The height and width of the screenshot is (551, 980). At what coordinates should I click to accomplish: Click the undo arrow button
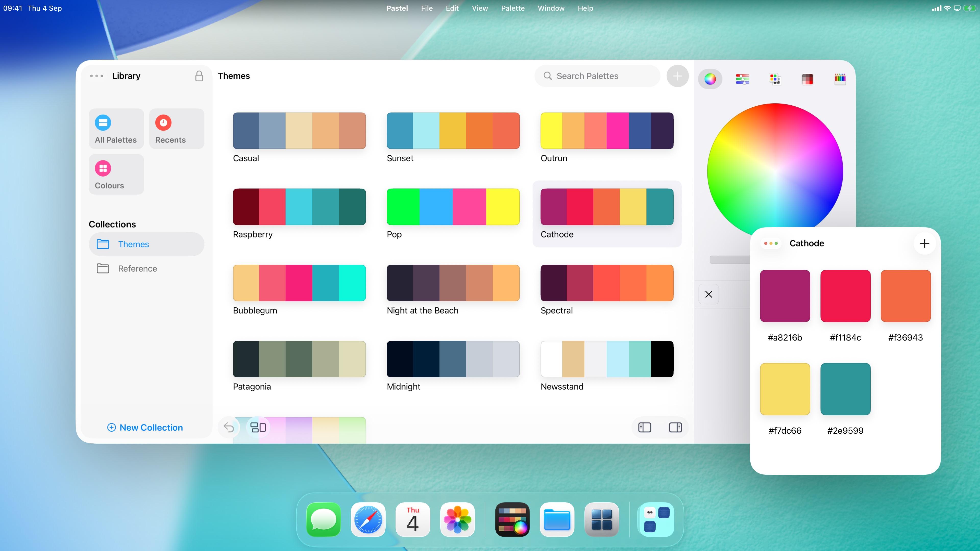pyautogui.click(x=229, y=428)
